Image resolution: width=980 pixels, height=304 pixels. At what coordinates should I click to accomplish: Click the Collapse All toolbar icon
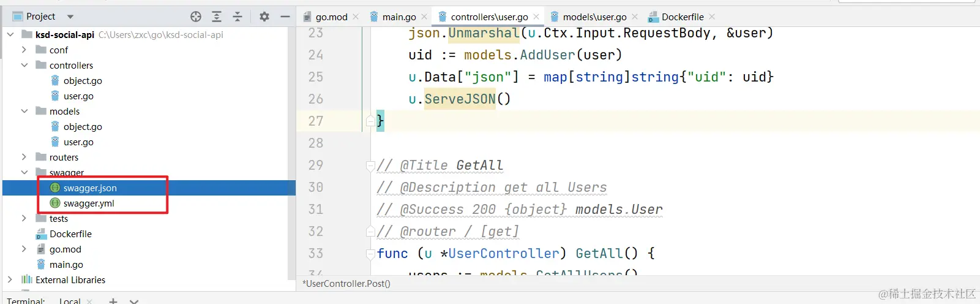click(x=238, y=17)
